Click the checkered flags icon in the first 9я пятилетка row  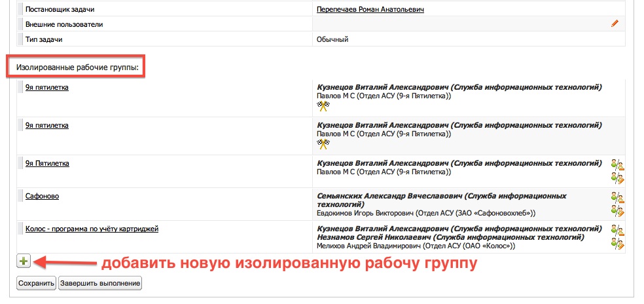click(x=322, y=107)
